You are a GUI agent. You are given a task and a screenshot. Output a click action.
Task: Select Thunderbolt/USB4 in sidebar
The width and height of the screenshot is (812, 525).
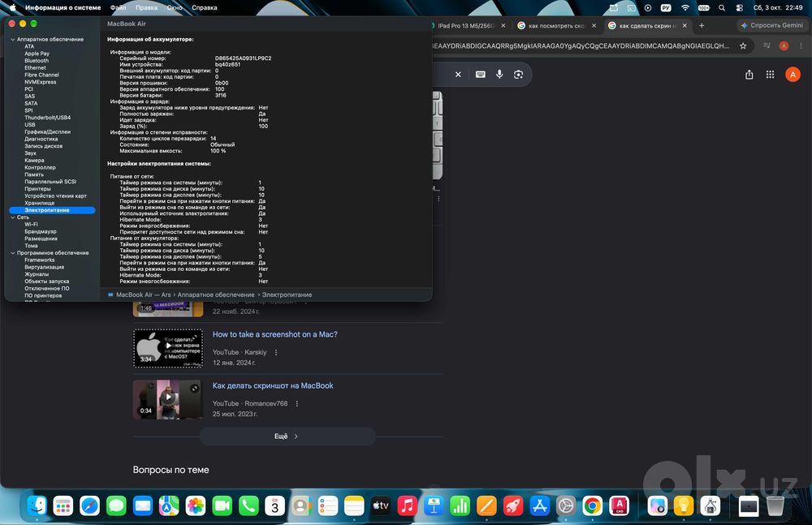coord(48,118)
